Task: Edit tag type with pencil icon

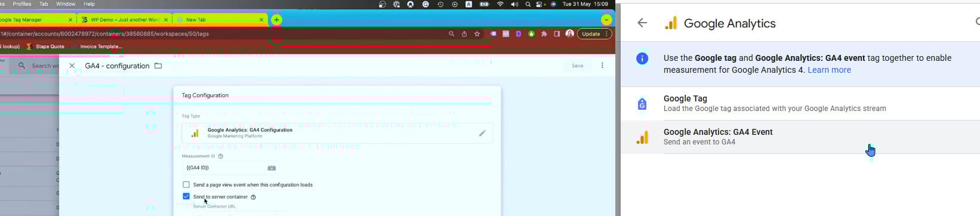Action: tap(482, 133)
